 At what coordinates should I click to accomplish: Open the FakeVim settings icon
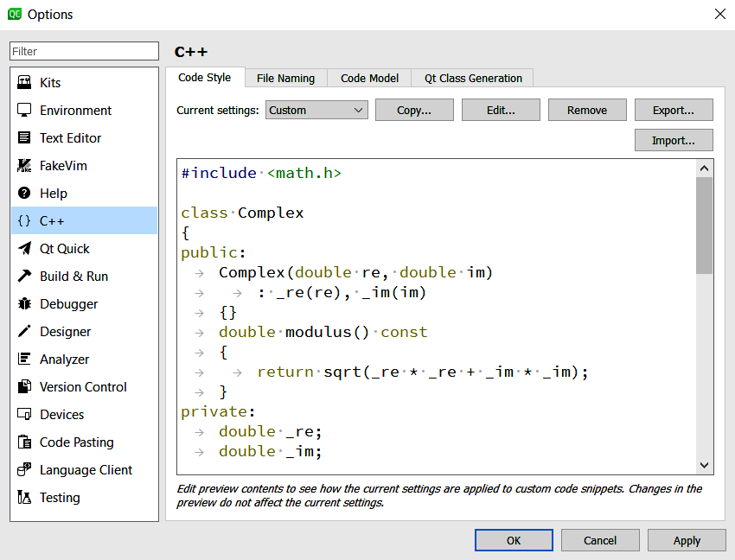[24, 166]
